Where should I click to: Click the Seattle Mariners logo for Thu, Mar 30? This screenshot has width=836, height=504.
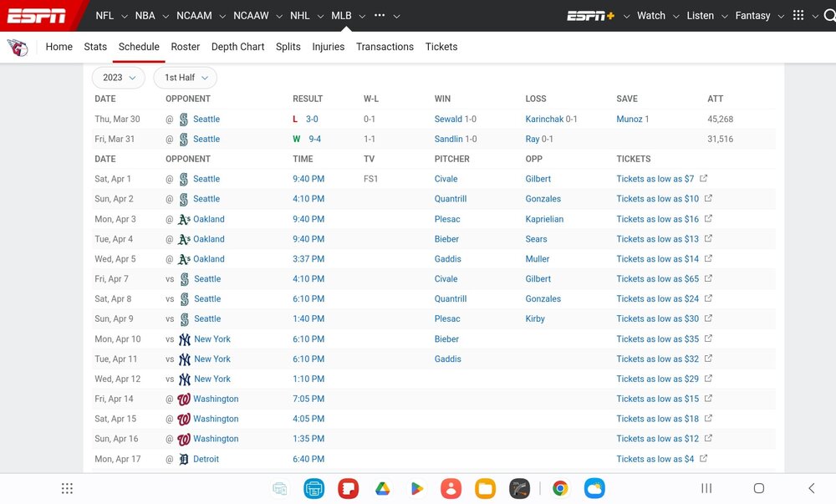tap(183, 120)
